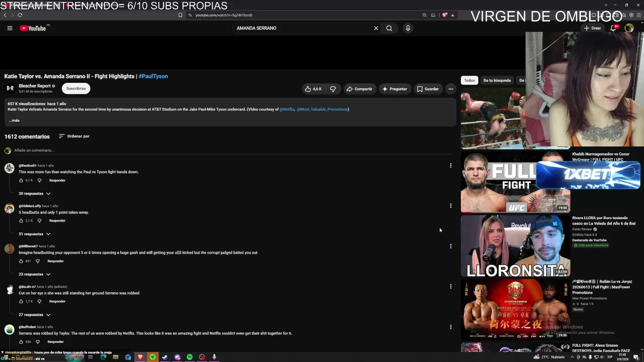The width and height of the screenshot is (644, 362).
Task: Click the Crear button
Action: 593,28
